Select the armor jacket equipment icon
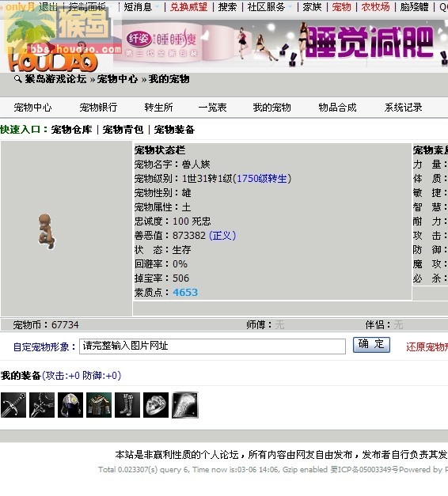This screenshot has height=496, width=448. (x=99, y=405)
